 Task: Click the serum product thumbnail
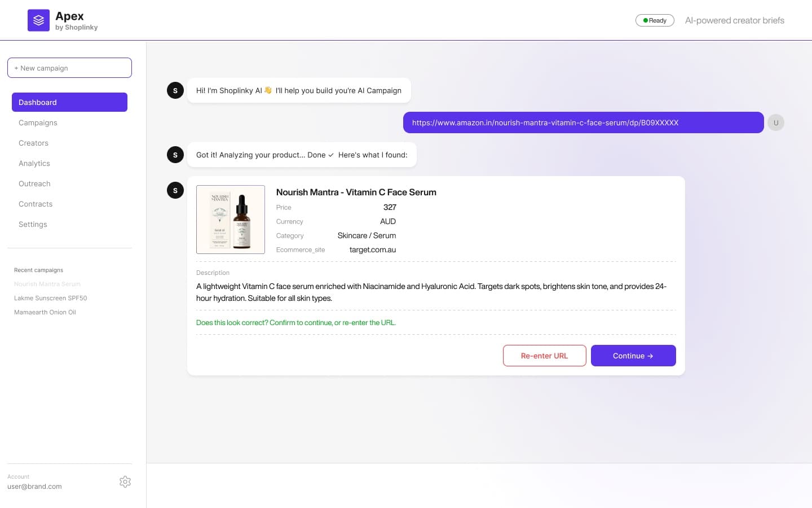[x=231, y=220]
